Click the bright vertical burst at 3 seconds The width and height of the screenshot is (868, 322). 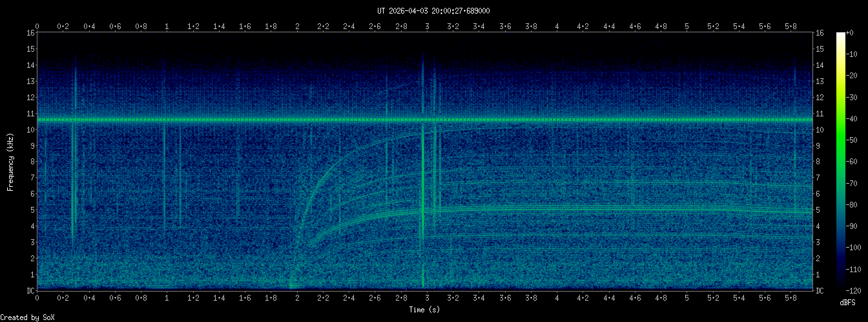[423, 194]
